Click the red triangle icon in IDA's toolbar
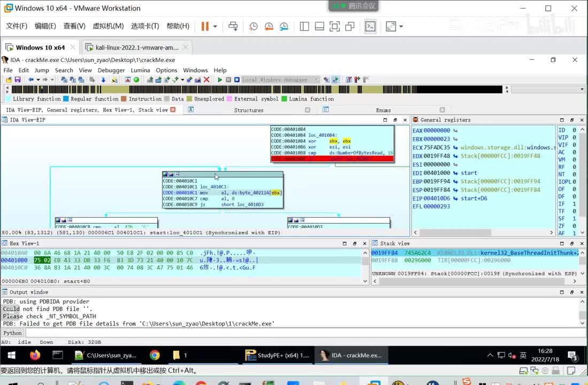 pos(128,80)
